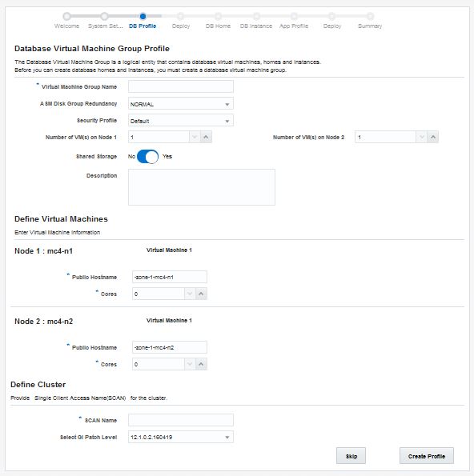Decrease Number of VM(s) on Node 1

195,138
